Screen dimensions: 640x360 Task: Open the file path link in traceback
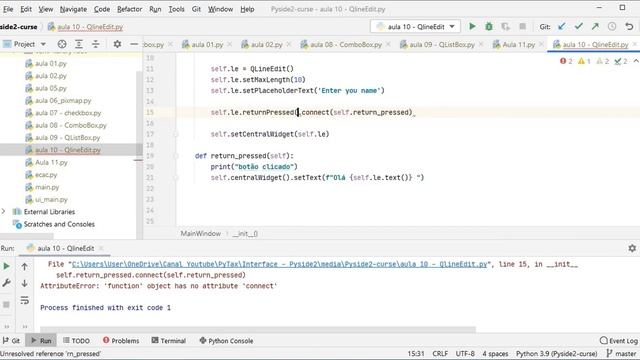point(280,264)
